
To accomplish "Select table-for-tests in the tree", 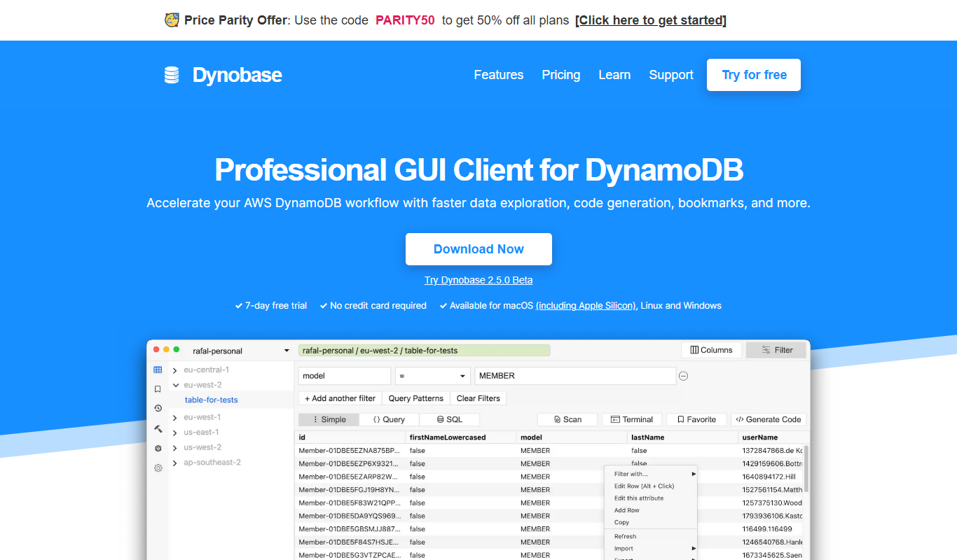I will pyautogui.click(x=211, y=400).
